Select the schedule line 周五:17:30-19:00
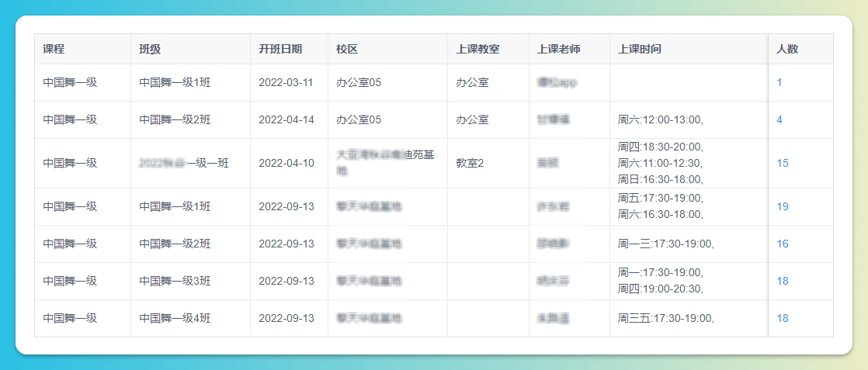Viewport: 868px width, 370px height. (x=661, y=199)
